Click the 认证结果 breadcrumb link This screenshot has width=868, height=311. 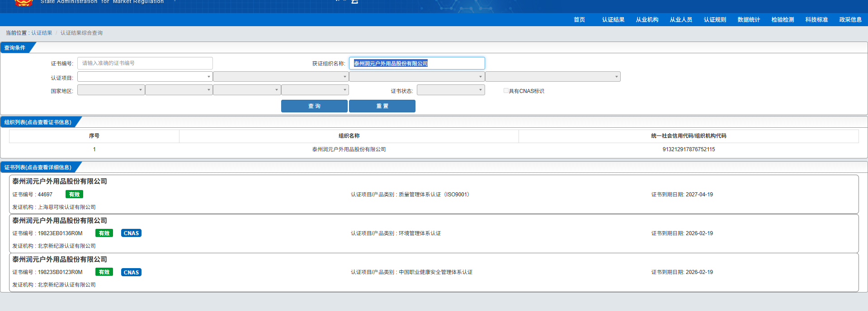[x=42, y=33]
